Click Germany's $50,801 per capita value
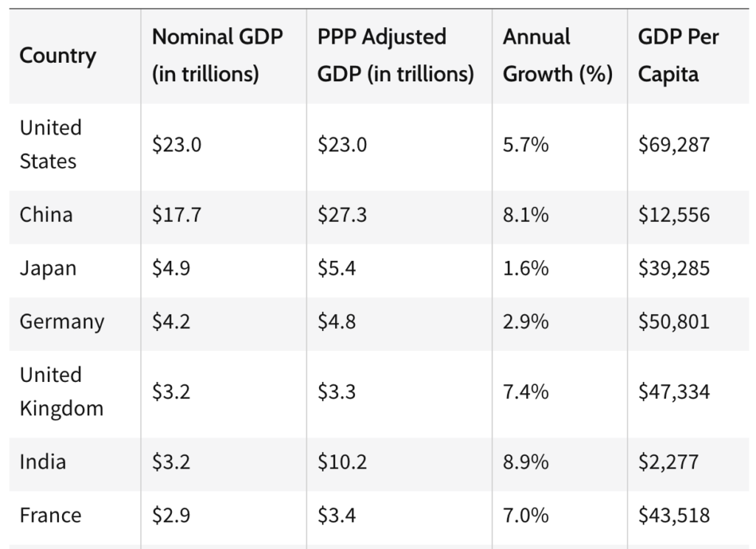The width and height of the screenshot is (756, 549). click(x=673, y=321)
